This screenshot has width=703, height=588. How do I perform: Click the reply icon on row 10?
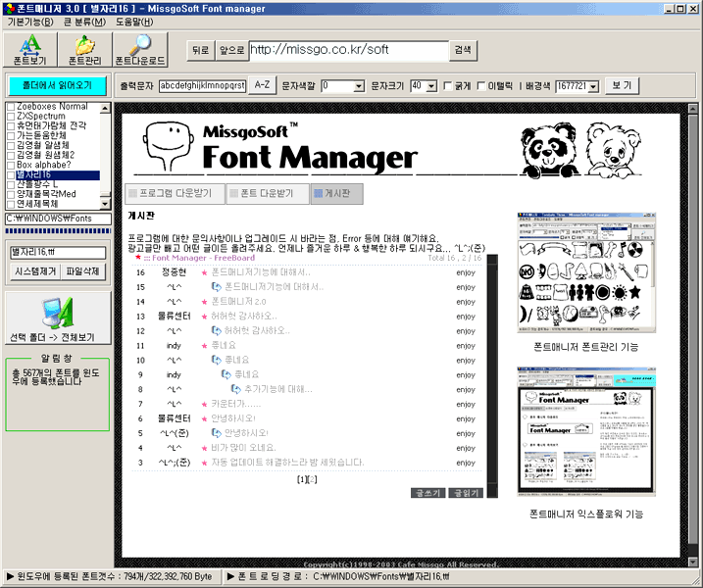click(x=216, y=360)
